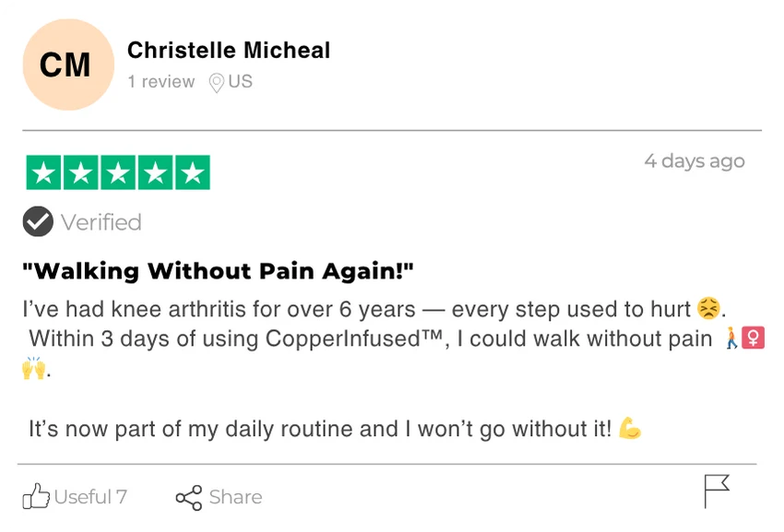The image size is (784, 532).
Task: Click the "US" country label
Action: [241, 82]
